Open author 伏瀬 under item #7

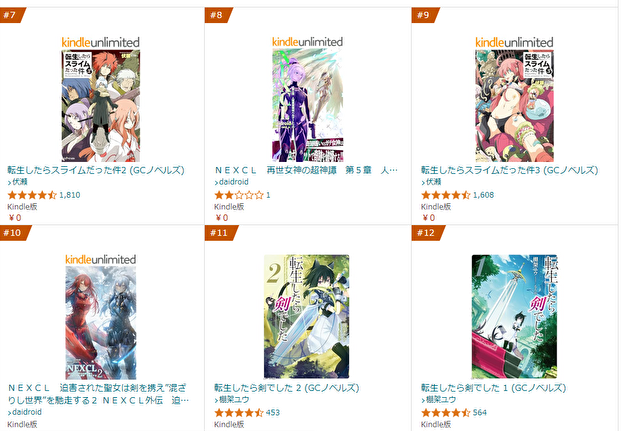pos(20,182)
